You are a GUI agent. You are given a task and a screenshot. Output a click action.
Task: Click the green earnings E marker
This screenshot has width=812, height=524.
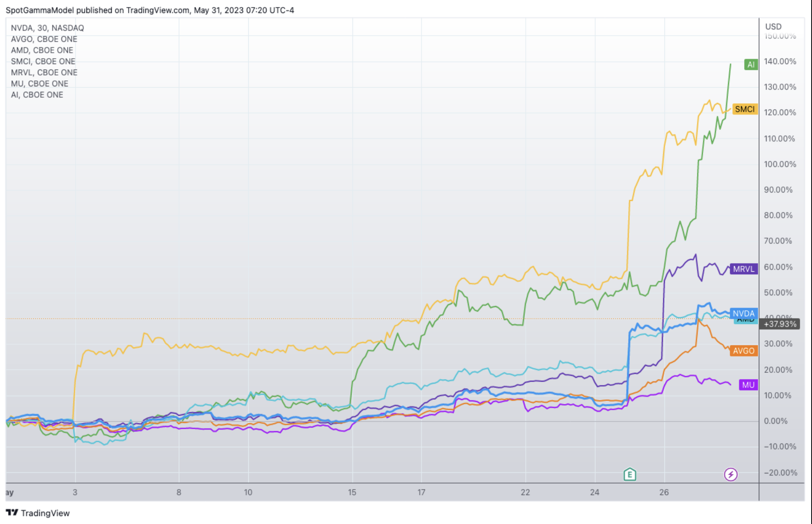(x=629, y=475)
